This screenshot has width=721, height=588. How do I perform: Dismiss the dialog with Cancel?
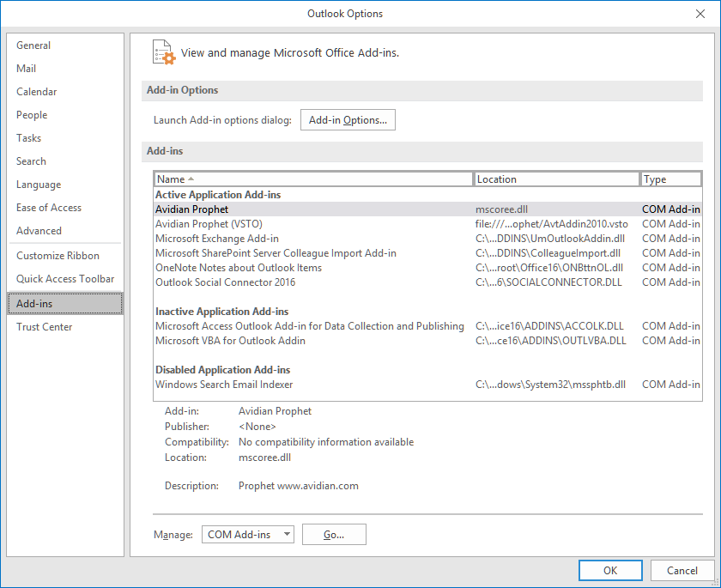coord(682,571)
